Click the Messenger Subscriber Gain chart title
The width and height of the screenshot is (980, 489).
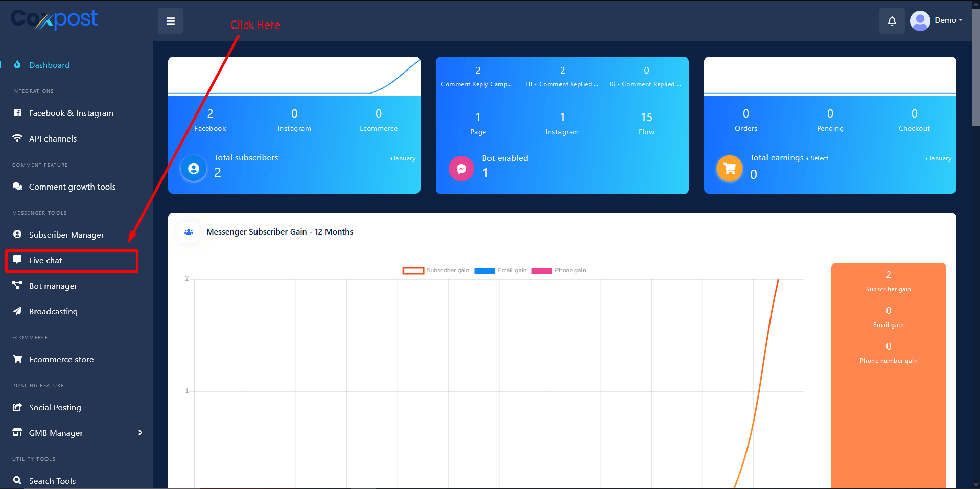pos(279,232)
